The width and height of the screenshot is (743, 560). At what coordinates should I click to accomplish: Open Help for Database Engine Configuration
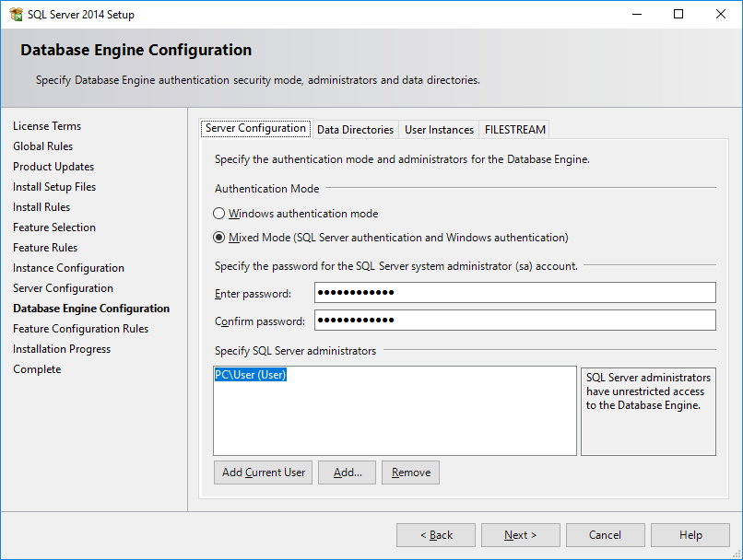690,534
